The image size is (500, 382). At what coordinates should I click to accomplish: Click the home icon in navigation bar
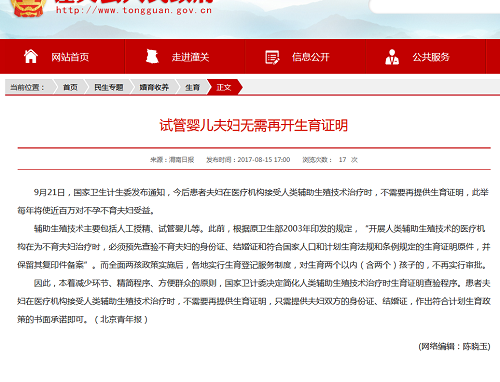click(31, 56)
